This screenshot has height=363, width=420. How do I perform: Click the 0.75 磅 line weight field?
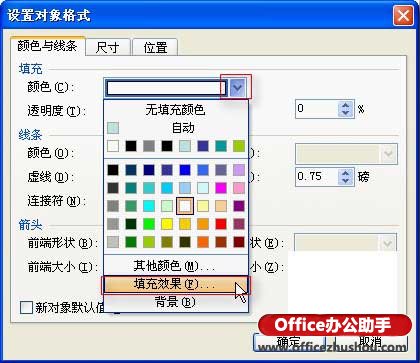[x=317, y=177]
